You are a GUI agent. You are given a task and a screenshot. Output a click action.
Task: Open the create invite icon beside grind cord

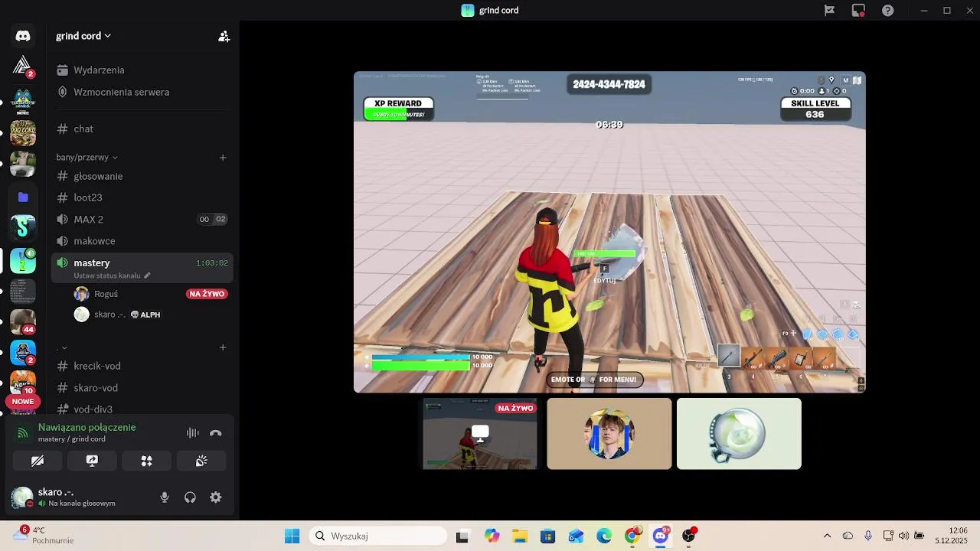tap(224, 36)
